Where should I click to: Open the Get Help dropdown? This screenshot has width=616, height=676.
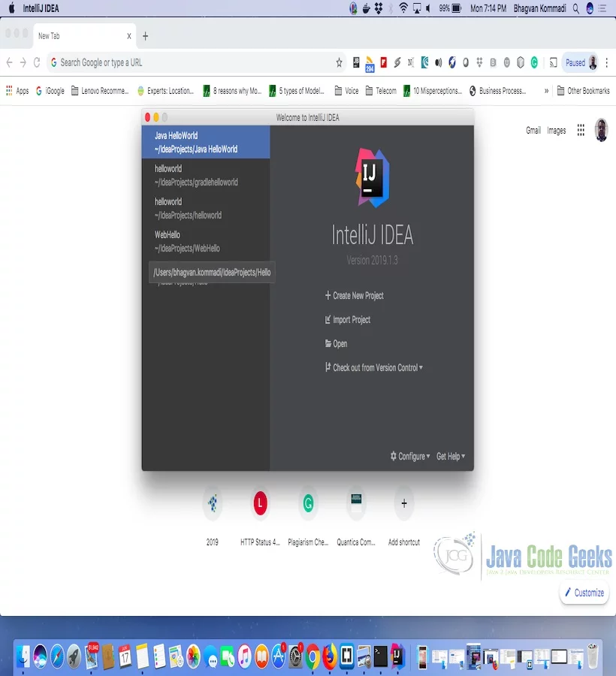(451, 456)
